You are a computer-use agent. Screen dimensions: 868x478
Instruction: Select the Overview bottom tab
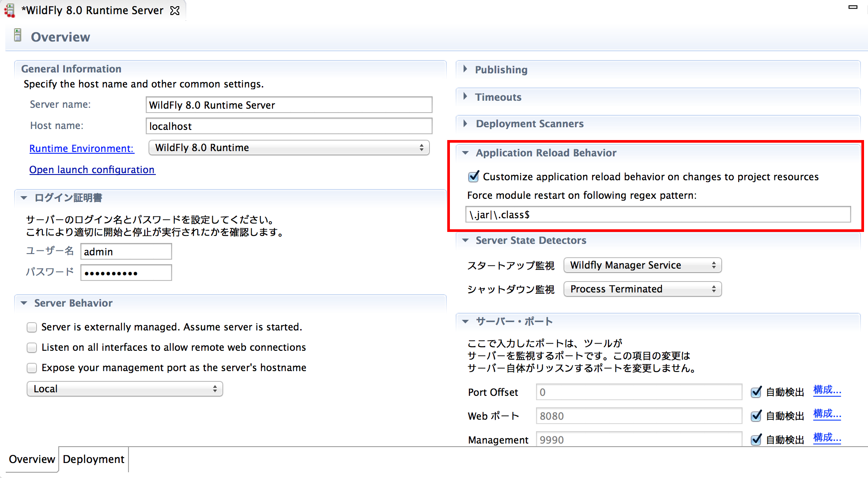(32, 459)
